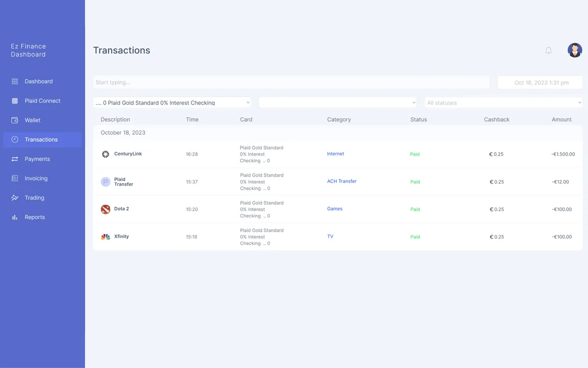Screen dimensions: 588x368
Task: Click the Amount column header
Action: click(x=562, y=119)
